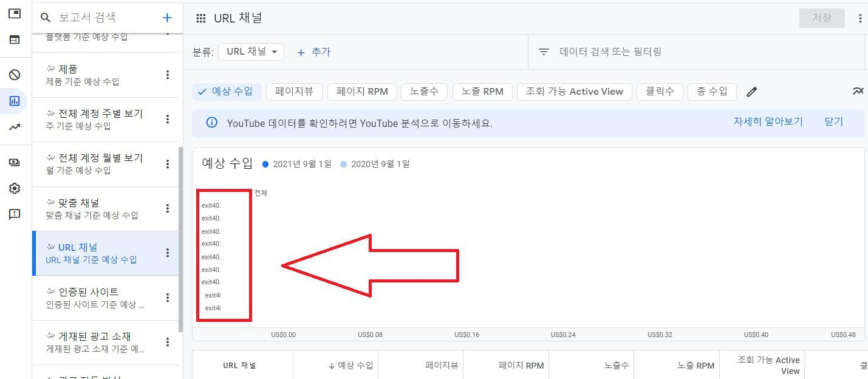Add a breakdown with + 추가
The image size is (868, 379).
pos(313,52)
